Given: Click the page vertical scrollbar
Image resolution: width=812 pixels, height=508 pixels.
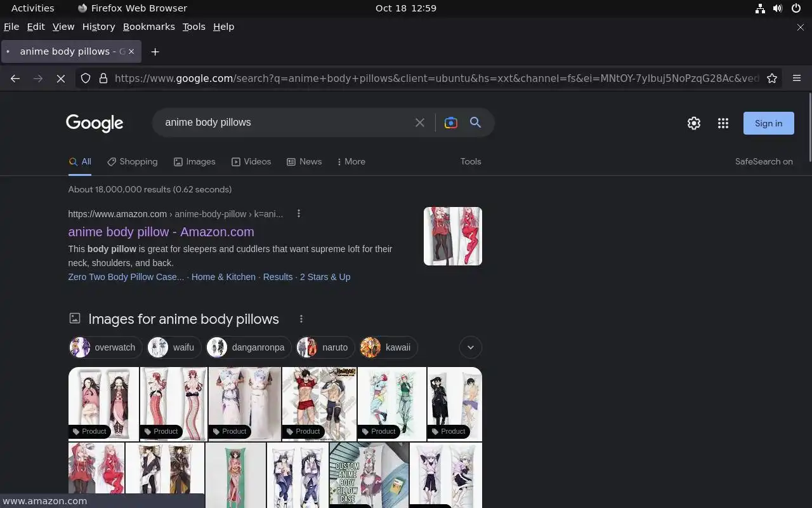Looking at the screenshot, I should coord(810,127).
